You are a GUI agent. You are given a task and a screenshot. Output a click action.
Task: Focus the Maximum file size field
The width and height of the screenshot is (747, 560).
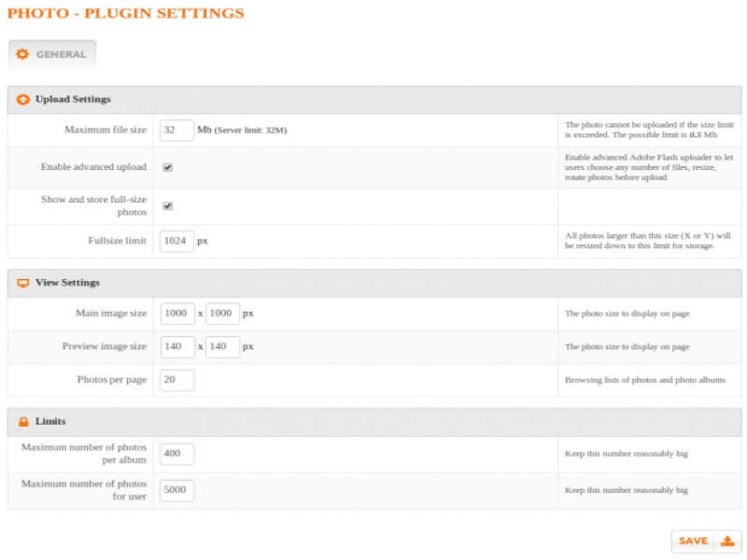pos(176,131)
